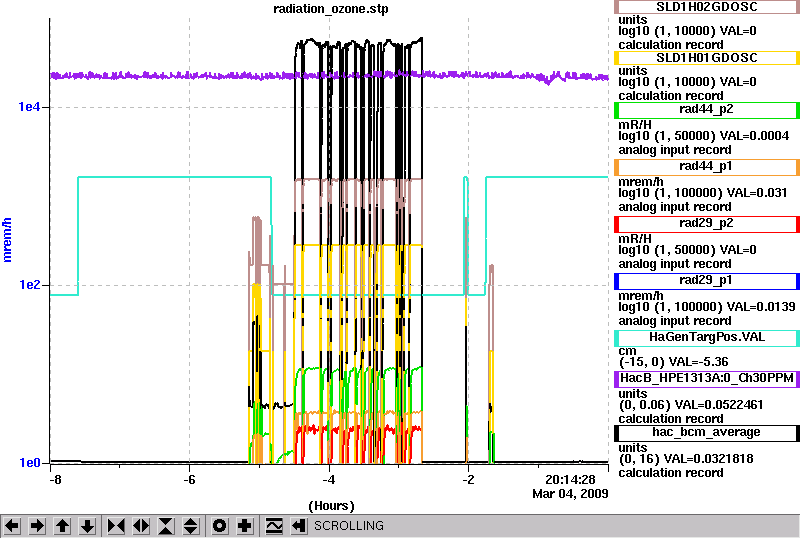Click the 1e2 y-axis tick label
Viewport: 800px width, 538px height.
click(x=29, y=285)
